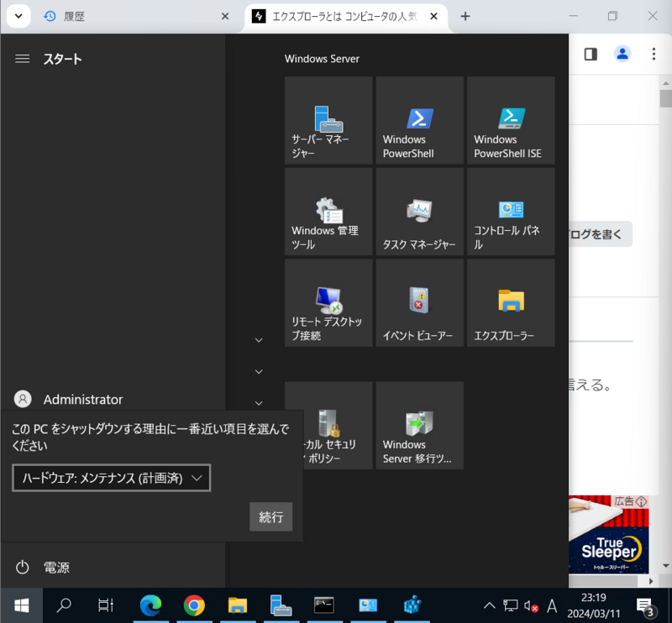Open the notification center icon
The width and height of the screenshot is (672, 623).
click(644, 606)
